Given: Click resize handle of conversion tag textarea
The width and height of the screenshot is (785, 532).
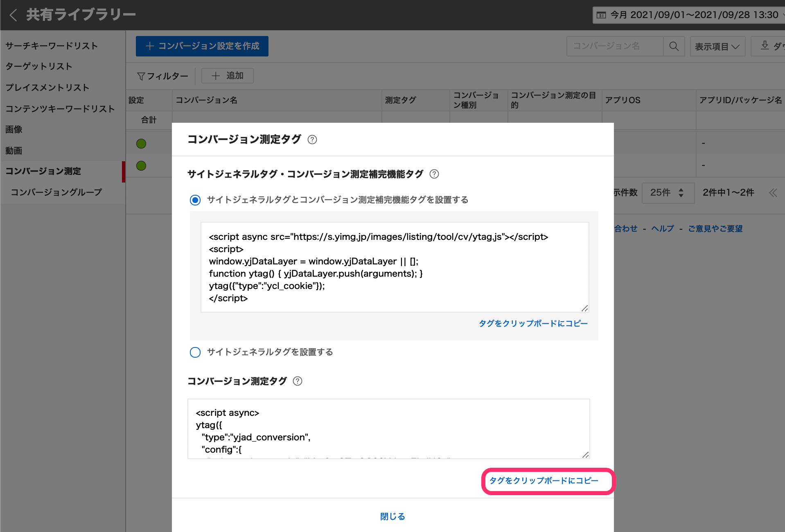Looking at the screenshot, I should (585, 455).
